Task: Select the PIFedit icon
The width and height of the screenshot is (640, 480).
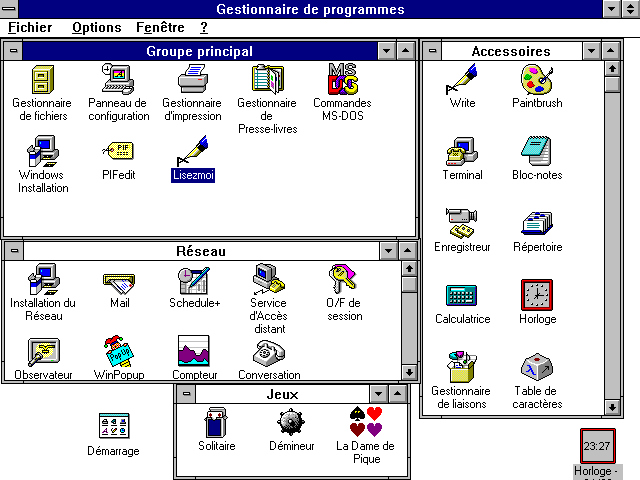Action: coord(118,151)
